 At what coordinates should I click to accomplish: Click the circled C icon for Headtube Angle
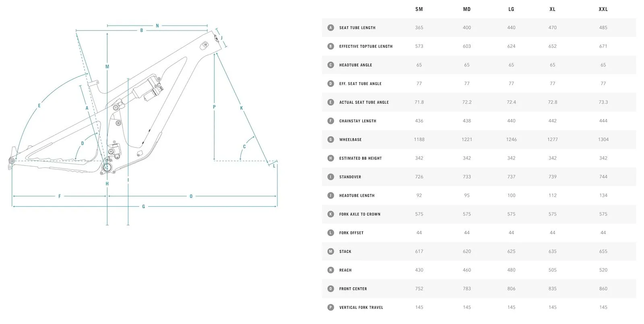(x=330, y=65)
